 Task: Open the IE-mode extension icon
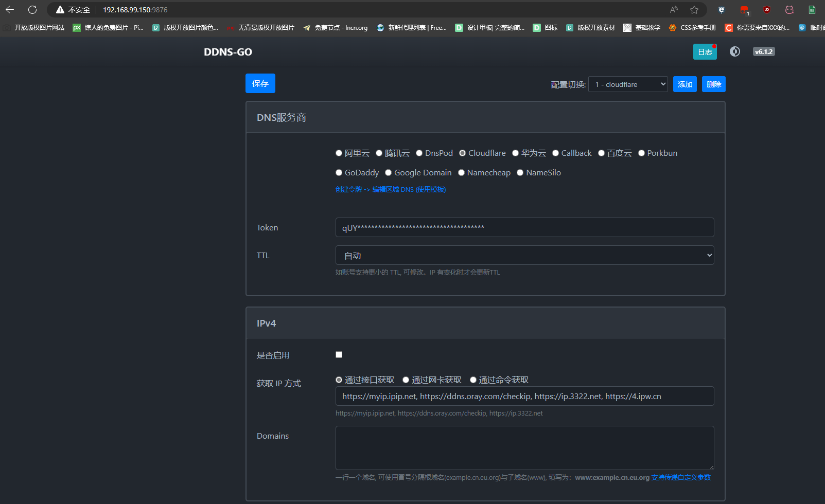(722, 9)
